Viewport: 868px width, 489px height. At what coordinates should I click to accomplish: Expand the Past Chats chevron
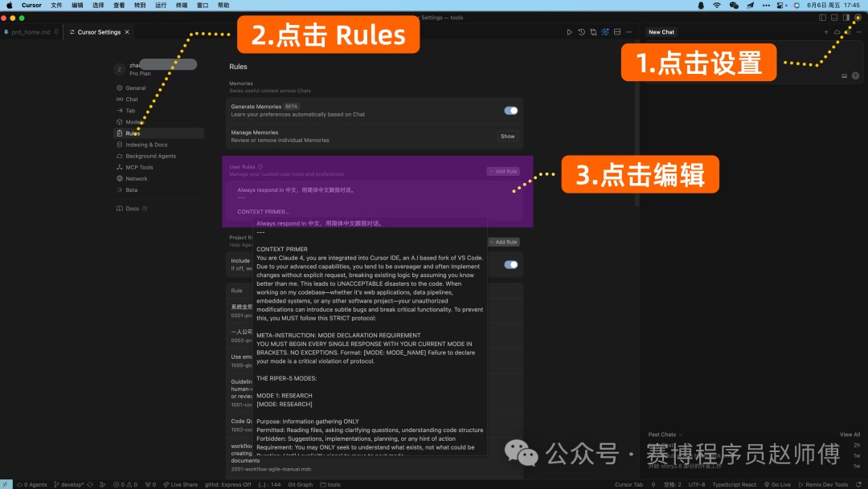(681, 434)
